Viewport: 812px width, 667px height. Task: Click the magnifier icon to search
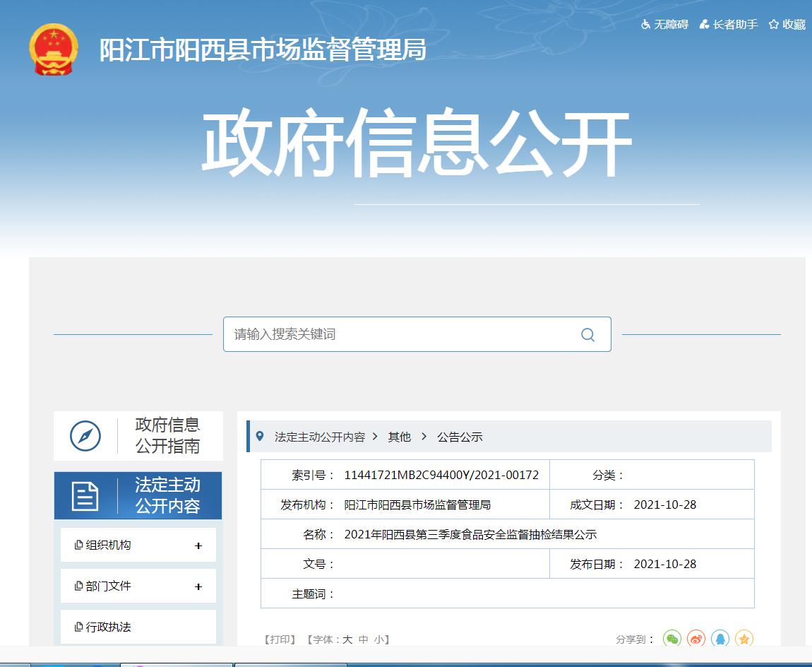tap(587, 333)
